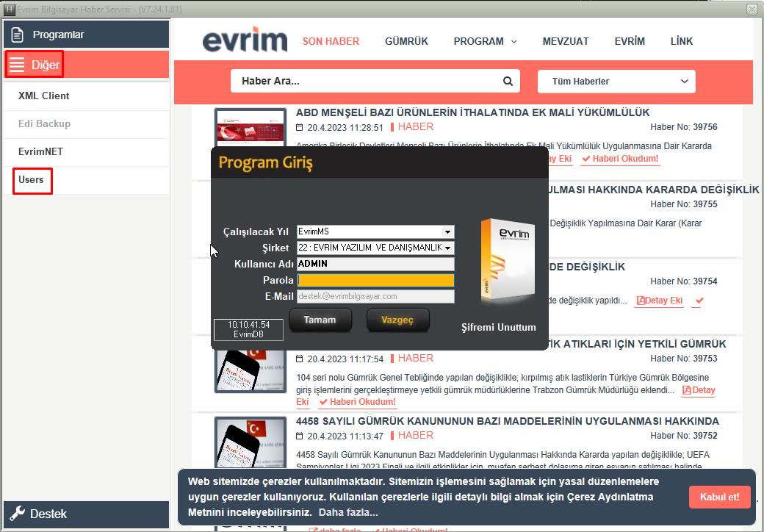
Task: Click the text Haber No: 39754
Action: 684,281
